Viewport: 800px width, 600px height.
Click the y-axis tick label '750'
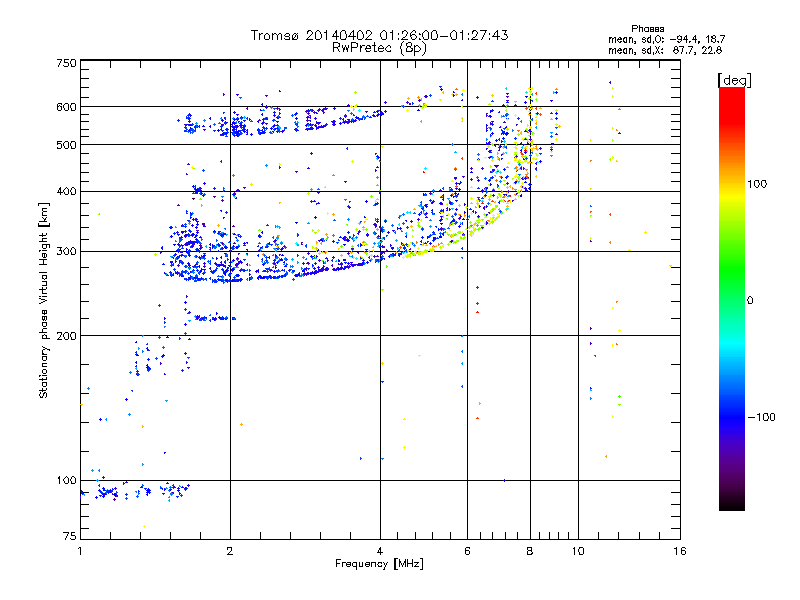[67, 63]
